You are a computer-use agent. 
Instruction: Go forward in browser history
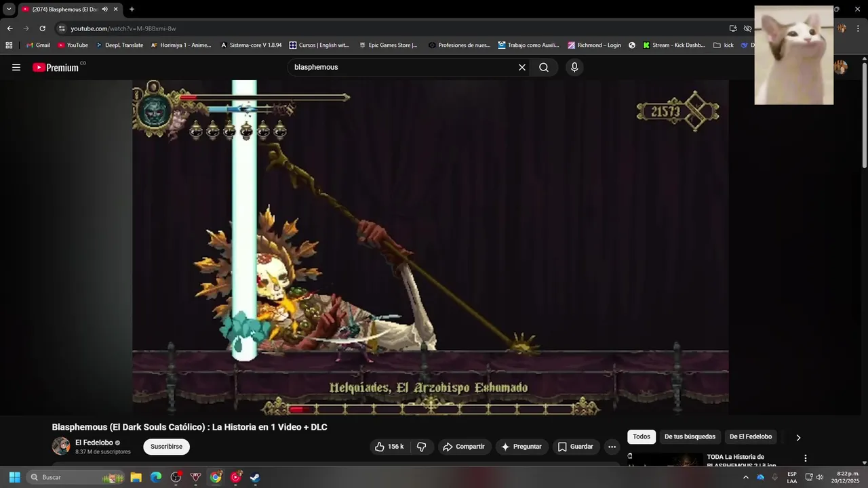coord(26,28)
